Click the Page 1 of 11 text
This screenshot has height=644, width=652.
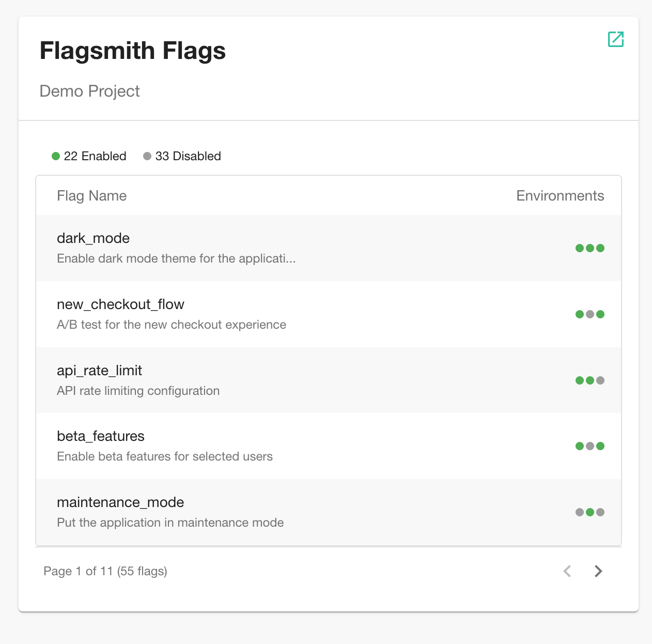pos(105,571)
